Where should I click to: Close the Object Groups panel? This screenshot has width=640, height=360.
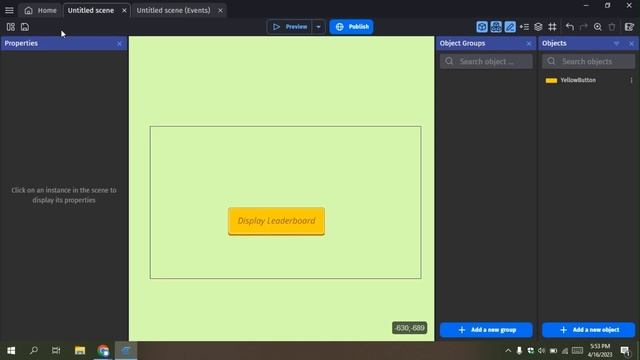point(529,43)
